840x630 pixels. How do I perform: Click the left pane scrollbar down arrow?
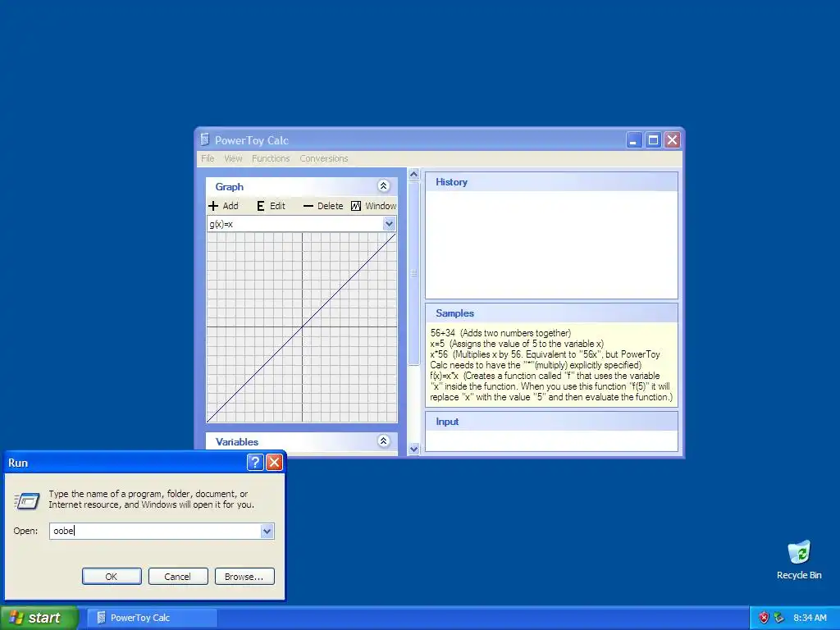413,449
